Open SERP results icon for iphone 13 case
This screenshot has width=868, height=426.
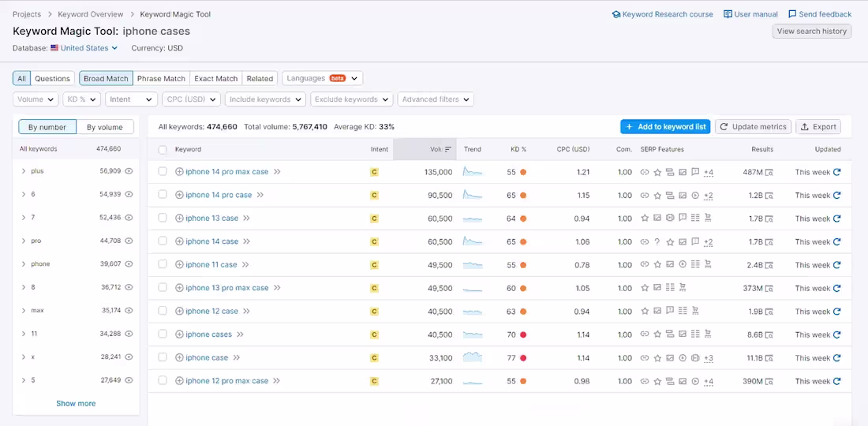point(769,219)
